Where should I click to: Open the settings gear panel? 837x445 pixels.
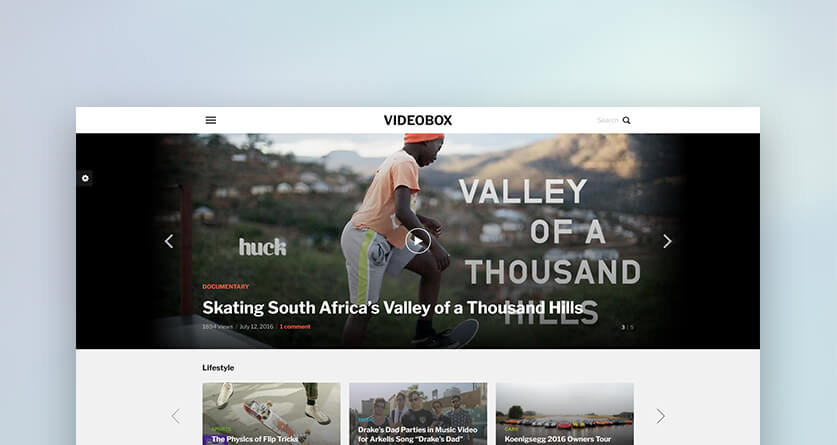(x=85, y=178)
